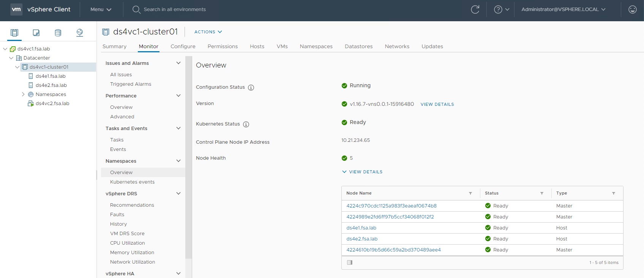This screenshot has width=644, height=278.
Task: Collapse the vSphere DRS section
Action: [178, 193]
